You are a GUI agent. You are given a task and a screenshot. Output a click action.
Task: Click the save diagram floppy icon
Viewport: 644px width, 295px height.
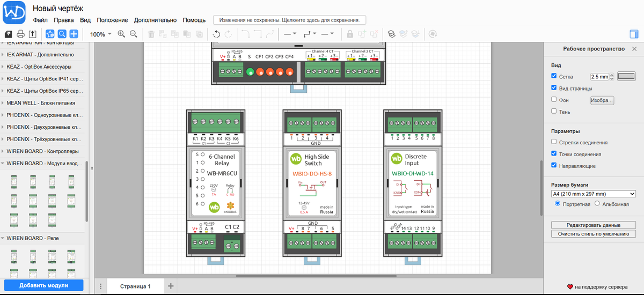point(9,34)
